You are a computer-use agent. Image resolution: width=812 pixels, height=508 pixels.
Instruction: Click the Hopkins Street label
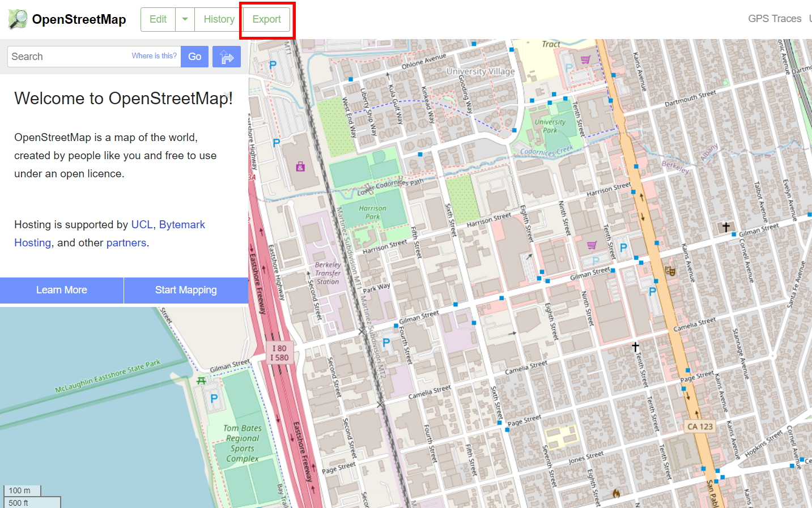pyautogui.click(x=763, y=444)
